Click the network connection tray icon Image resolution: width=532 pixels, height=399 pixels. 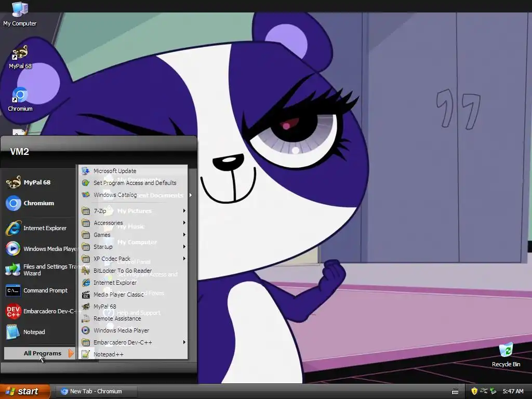pyautogui.click(x=484, y=391)
